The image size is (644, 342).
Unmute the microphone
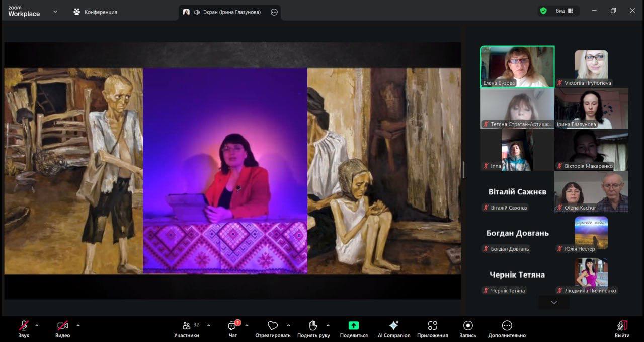click(x=24, y=326)
